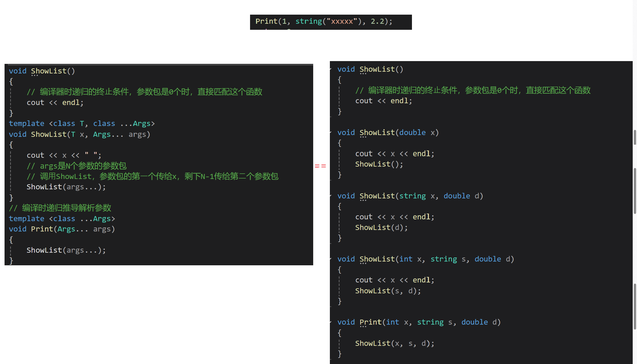Click the ShowList(x, s, d); call line
This screenshot has width=637, height=364.
point(394,343)
